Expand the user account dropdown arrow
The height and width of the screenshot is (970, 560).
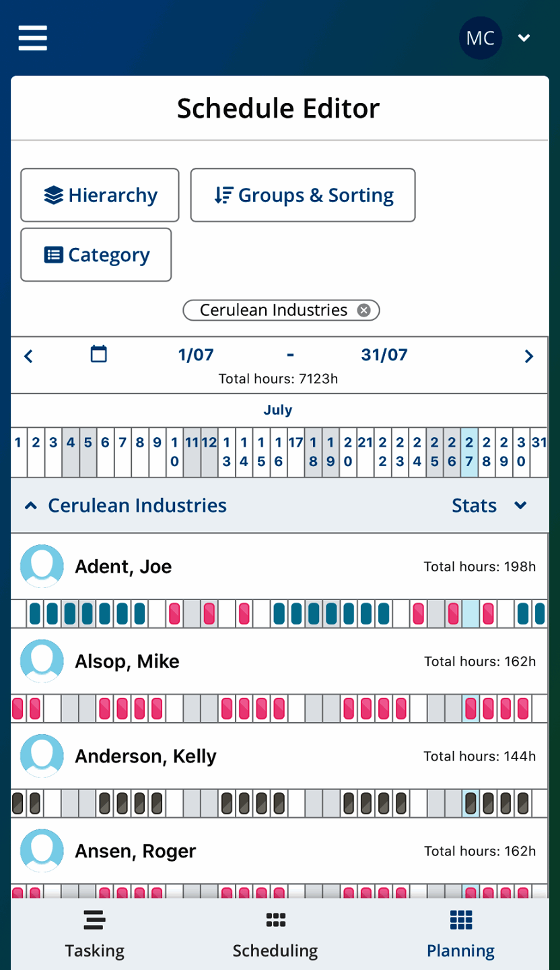(524, 38)
